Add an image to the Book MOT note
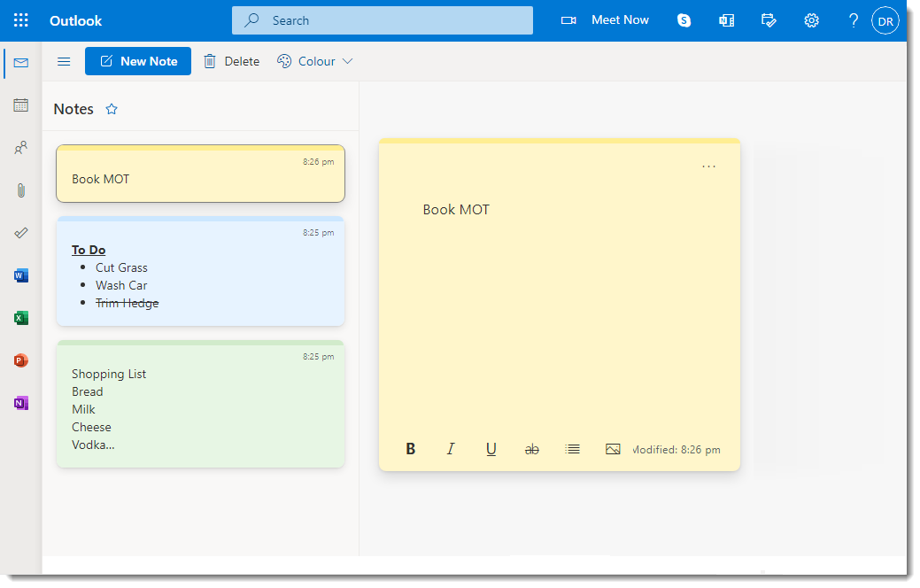 613,448
